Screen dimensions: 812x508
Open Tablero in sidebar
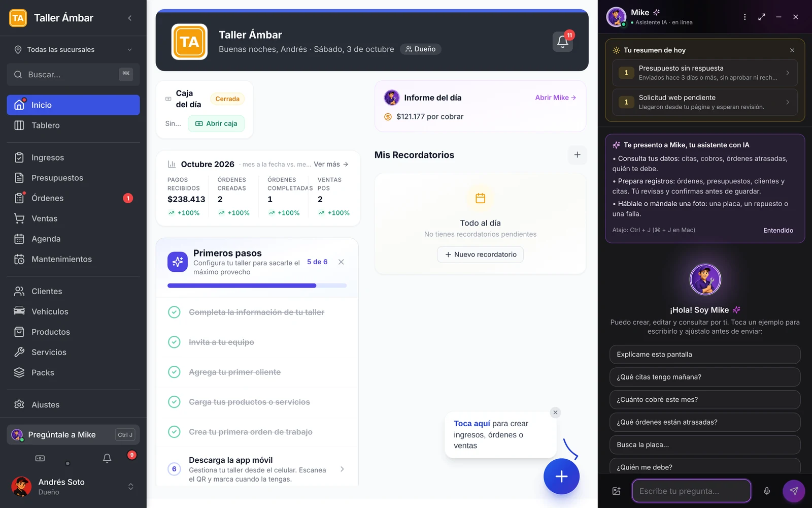[x=73, y=125]
